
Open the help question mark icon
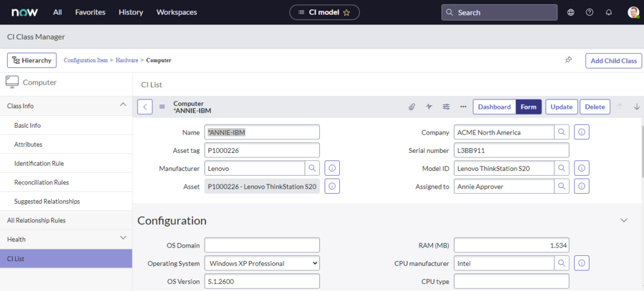point(590,12)
